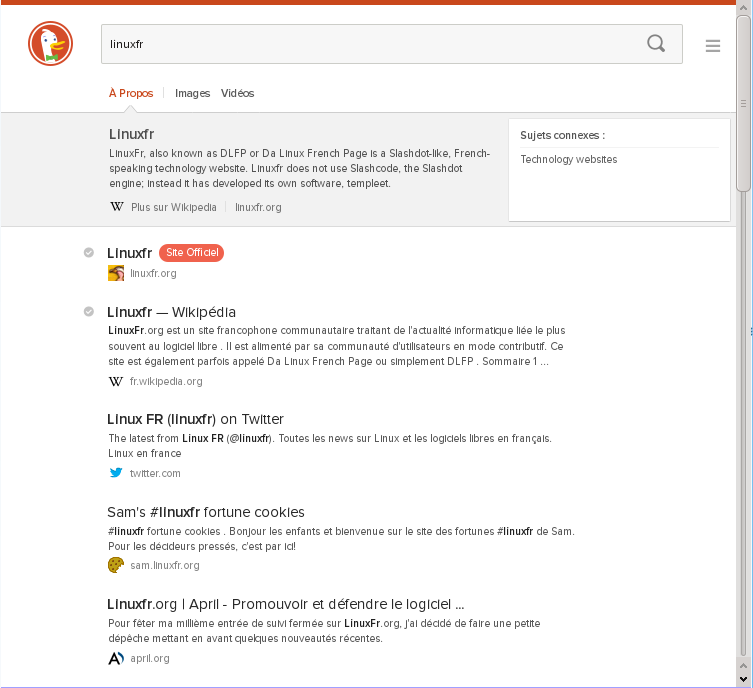
Task: Click the linuxfr.org favicon under Linuxfr result
Action: tap(116, 273)
